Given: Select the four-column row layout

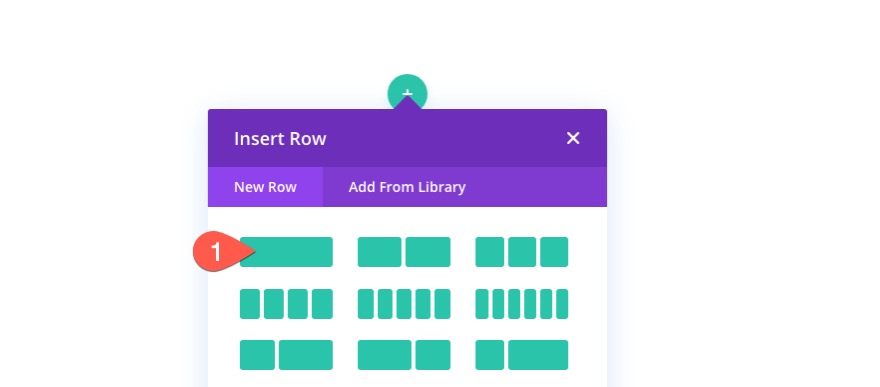Looking at the screenshot, I should pos(286,303).
